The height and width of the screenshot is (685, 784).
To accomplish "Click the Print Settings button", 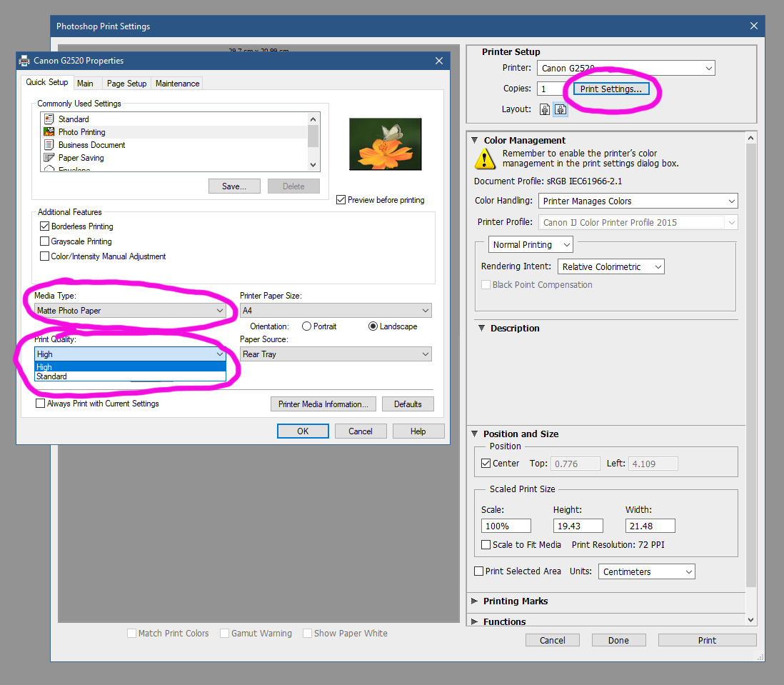I will click(610, 89).
